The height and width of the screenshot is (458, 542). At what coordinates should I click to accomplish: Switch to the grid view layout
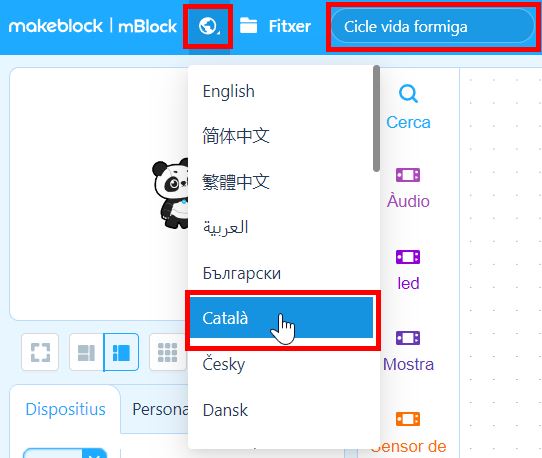[168, 352]
